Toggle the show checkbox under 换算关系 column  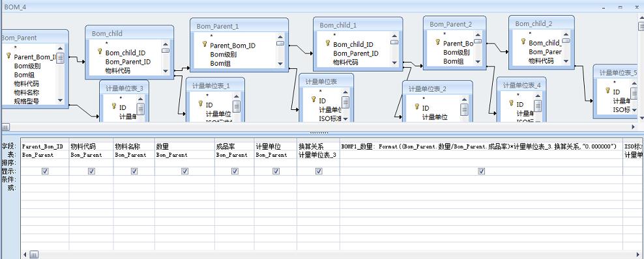[x=319, y=171]
